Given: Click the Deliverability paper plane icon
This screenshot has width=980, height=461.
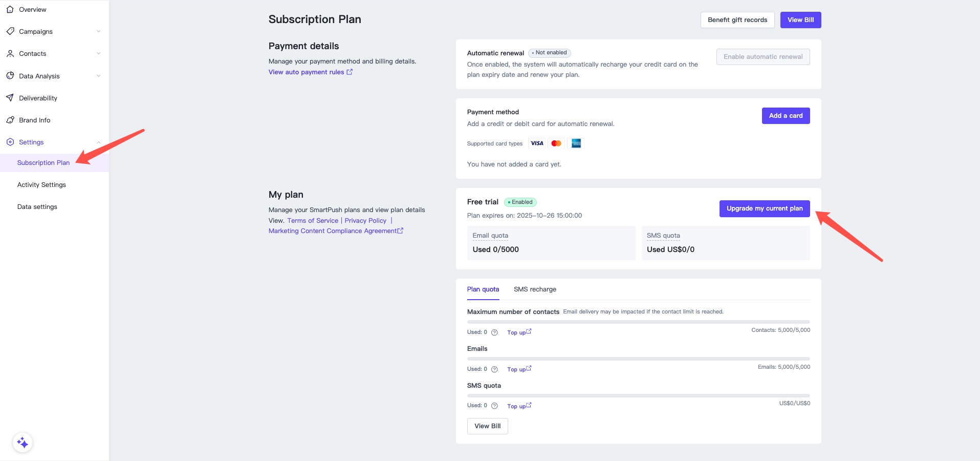Looking at the screenshot, I should tap(10, 98).
